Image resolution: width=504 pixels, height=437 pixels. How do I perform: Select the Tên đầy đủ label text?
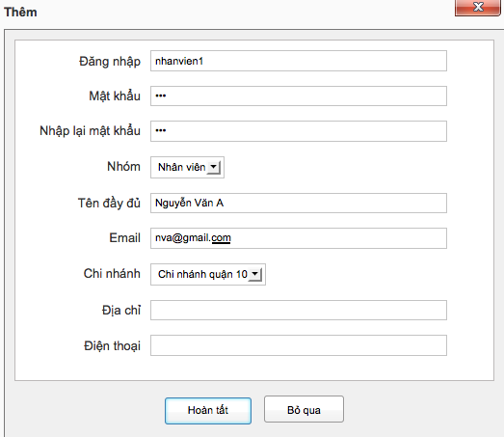[x=109, y=204]
